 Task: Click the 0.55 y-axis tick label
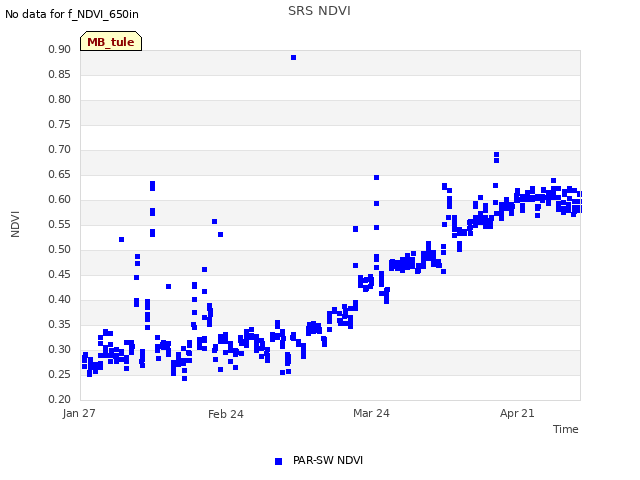pos(60,224)
